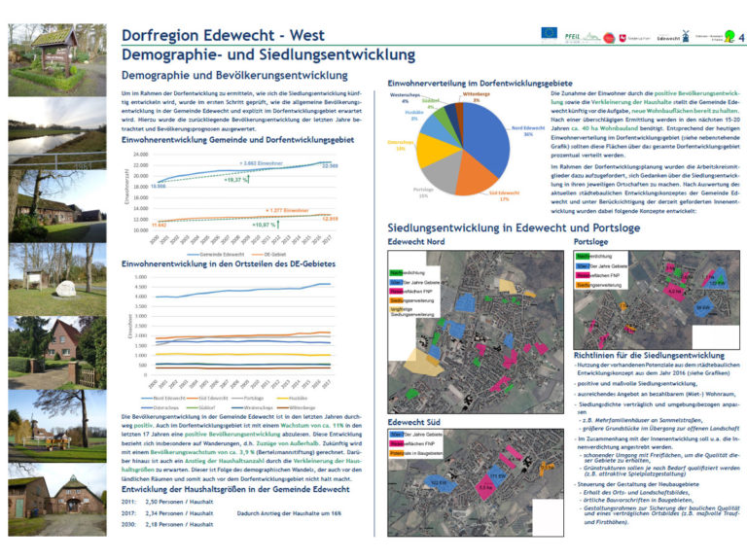Click the Edewecht Süd map title
The height and width of the screenshot is (560, 747).
(413, 422)
